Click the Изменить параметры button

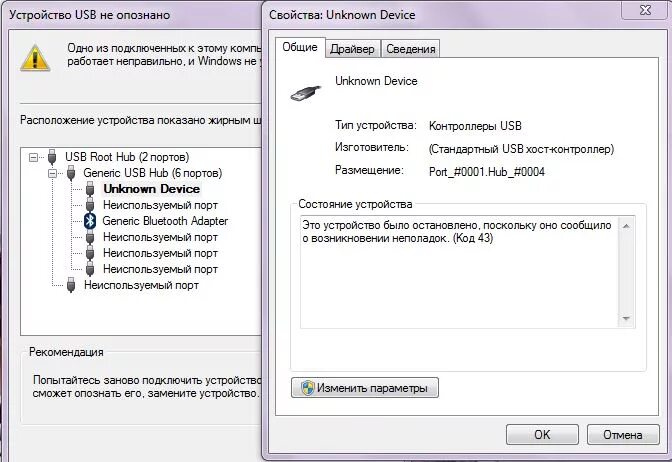click(364, 388)
